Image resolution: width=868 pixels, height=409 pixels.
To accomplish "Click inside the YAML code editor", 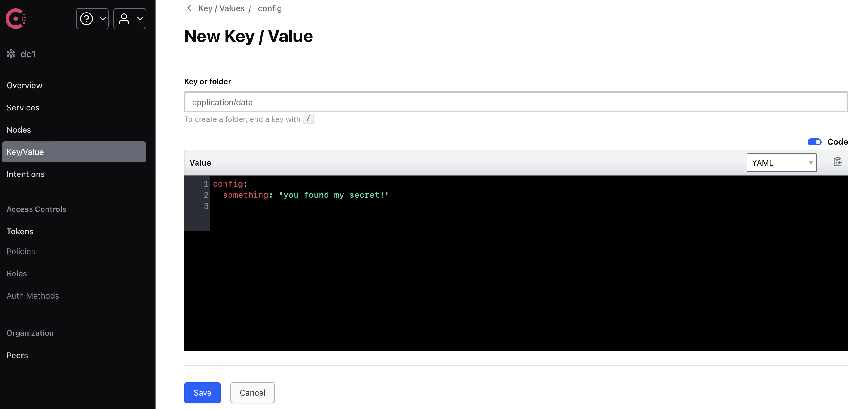I will tap(529, 263).
